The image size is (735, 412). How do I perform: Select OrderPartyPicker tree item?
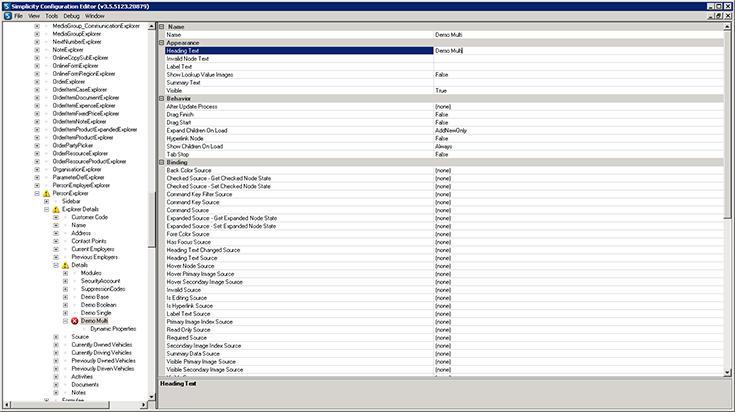73,146
